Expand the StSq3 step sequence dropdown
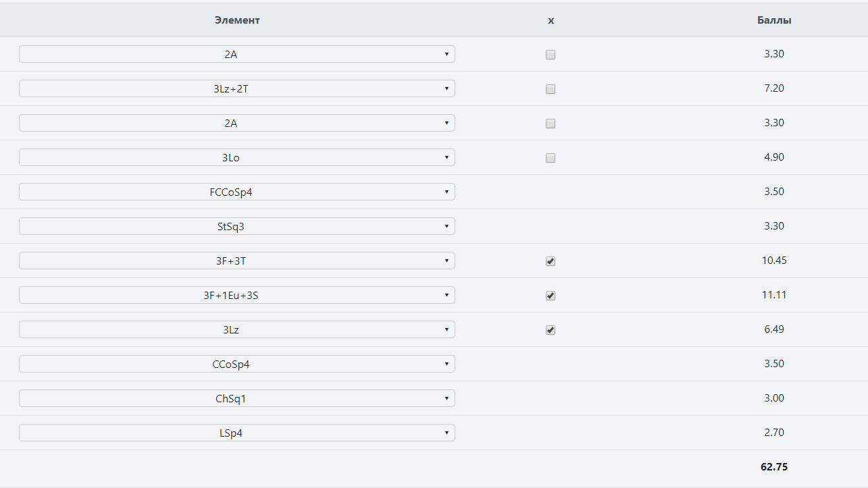 coord(236,226)
